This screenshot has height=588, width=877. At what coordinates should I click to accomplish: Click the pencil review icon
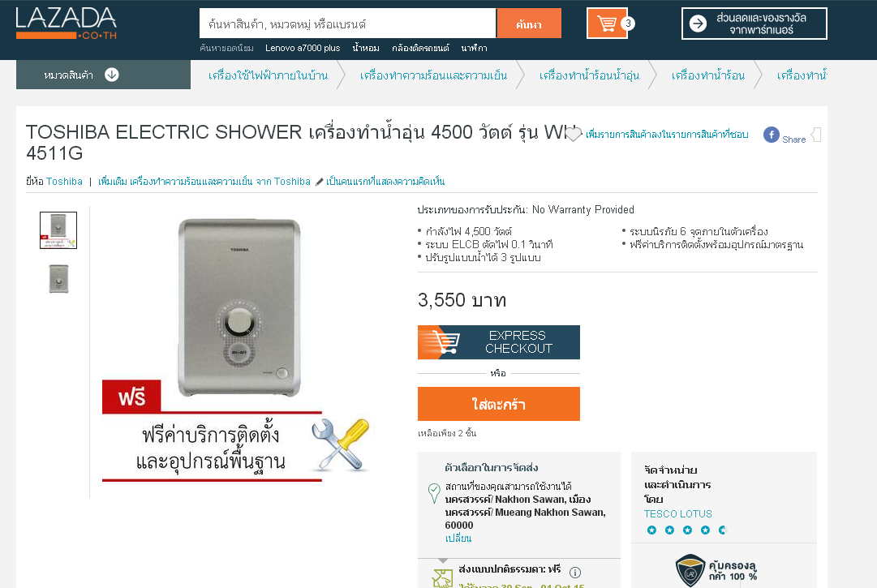[319, 182]
